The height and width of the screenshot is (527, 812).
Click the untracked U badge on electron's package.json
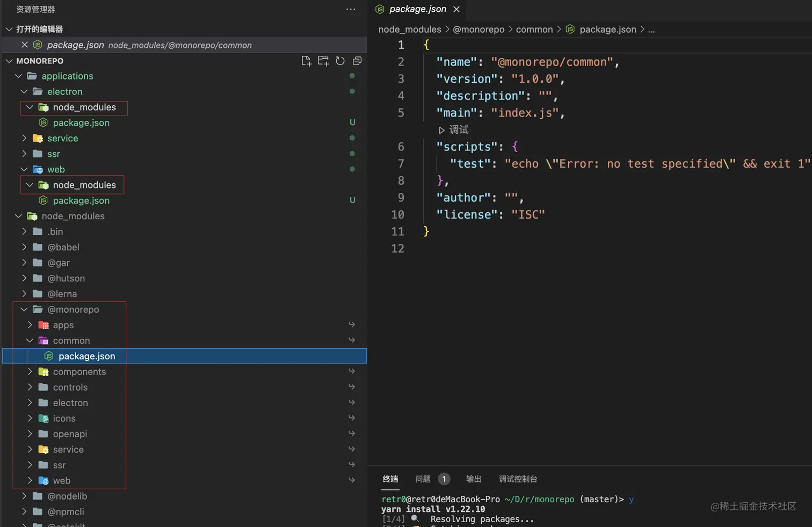tap(352, 122)
